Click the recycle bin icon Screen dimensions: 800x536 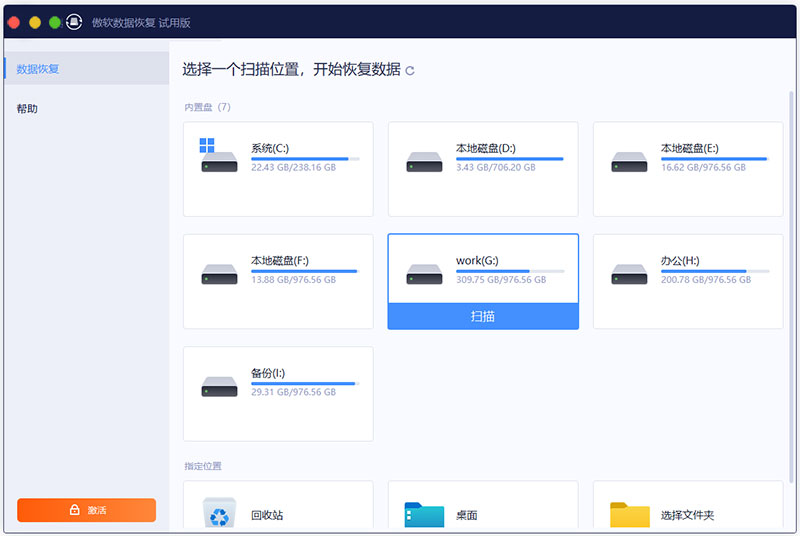219,513
